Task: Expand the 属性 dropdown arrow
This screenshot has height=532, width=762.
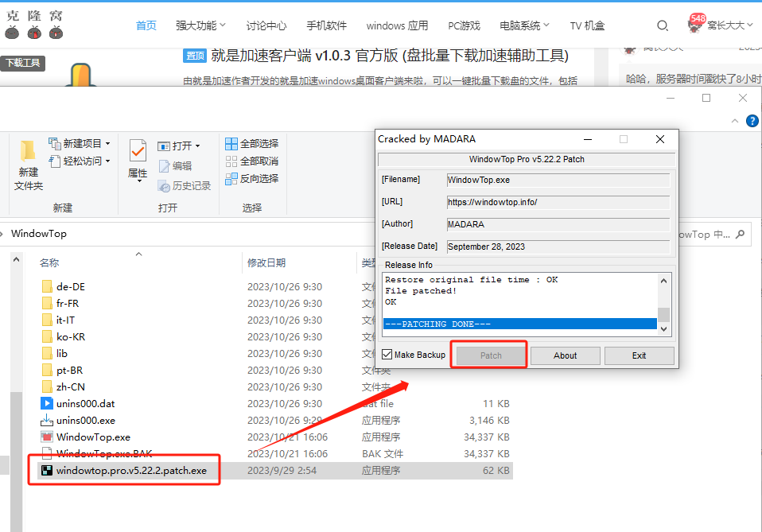Action: click(139, 181)
